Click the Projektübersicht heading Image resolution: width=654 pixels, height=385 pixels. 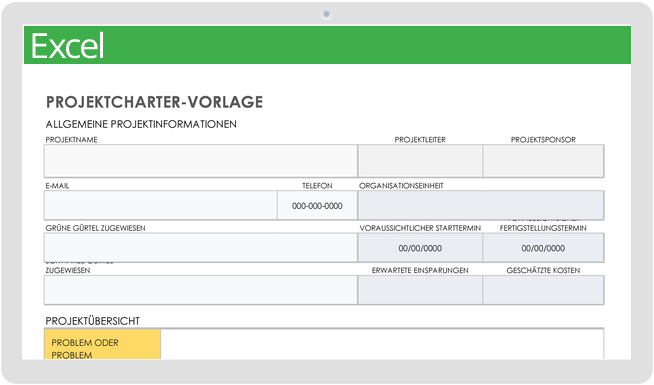point(93,321)
